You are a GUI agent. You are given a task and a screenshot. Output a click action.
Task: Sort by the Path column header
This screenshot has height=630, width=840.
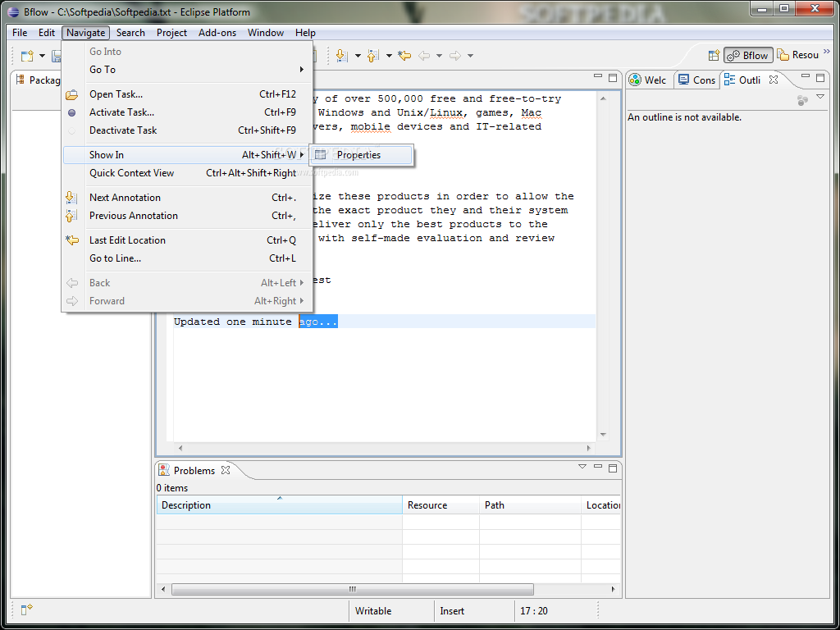click(x=530, y=504)
